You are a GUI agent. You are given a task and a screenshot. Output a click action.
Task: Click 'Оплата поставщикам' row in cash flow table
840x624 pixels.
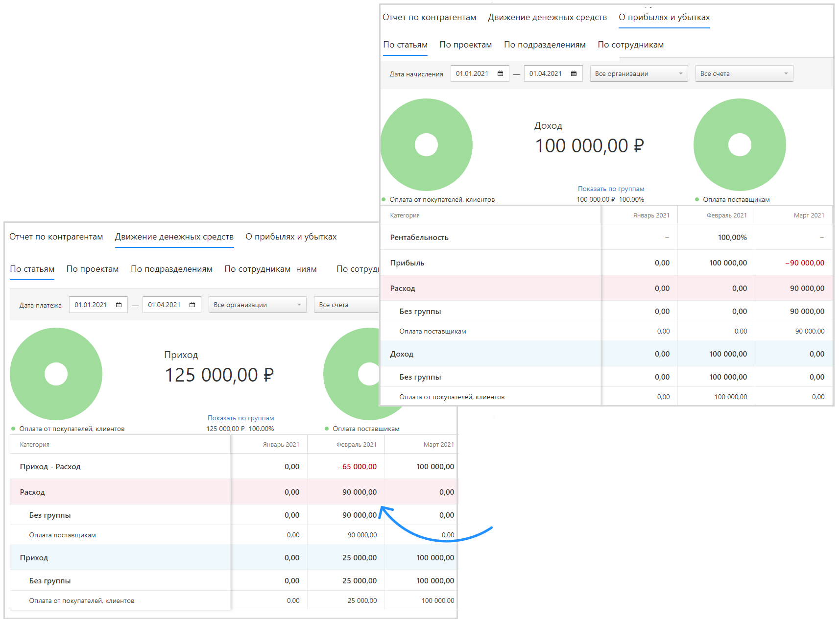click(234, 535)
